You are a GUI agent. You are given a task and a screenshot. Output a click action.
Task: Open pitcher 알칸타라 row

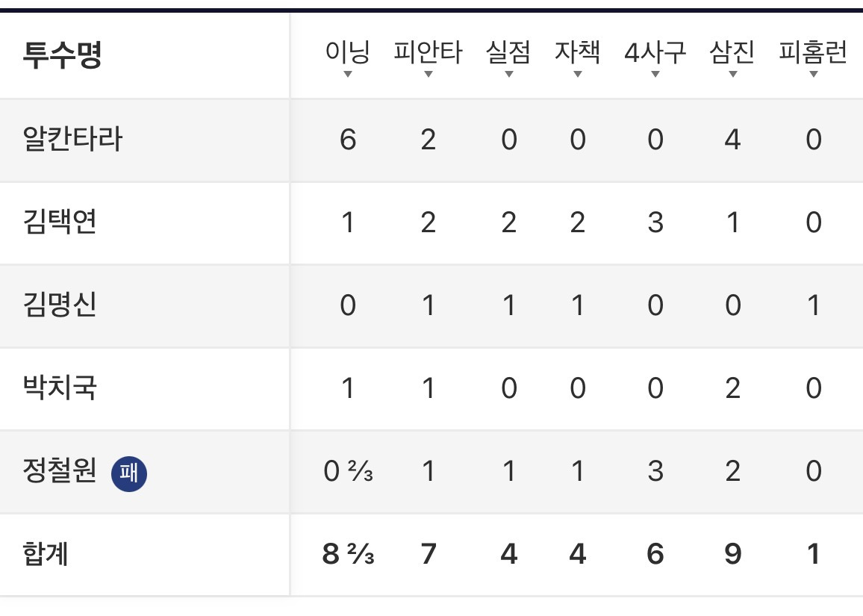pos(431,140)
